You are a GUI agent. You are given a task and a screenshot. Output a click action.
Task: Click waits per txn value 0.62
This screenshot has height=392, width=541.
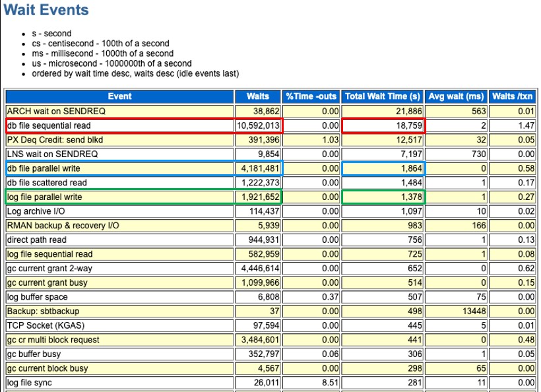[526, 268]
